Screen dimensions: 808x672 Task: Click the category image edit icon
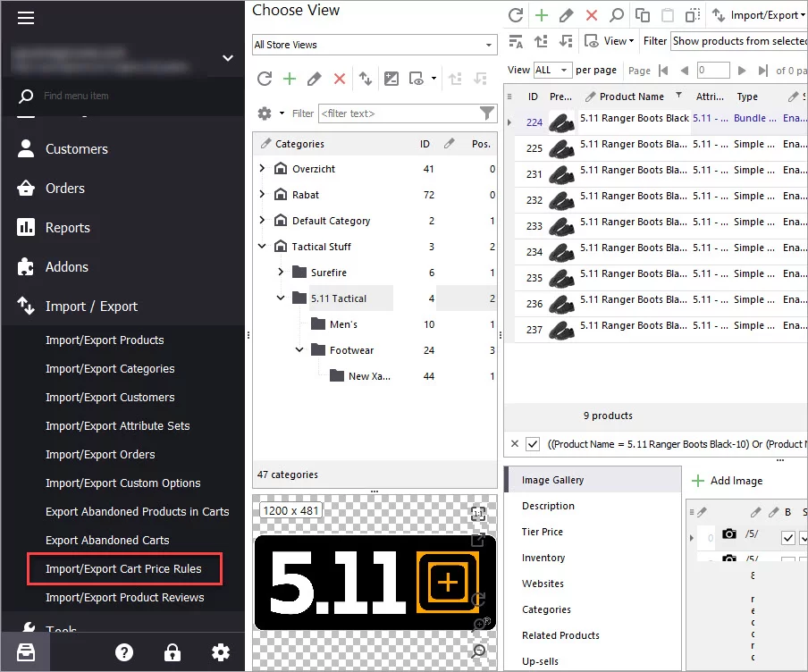[x=391, y=79]
